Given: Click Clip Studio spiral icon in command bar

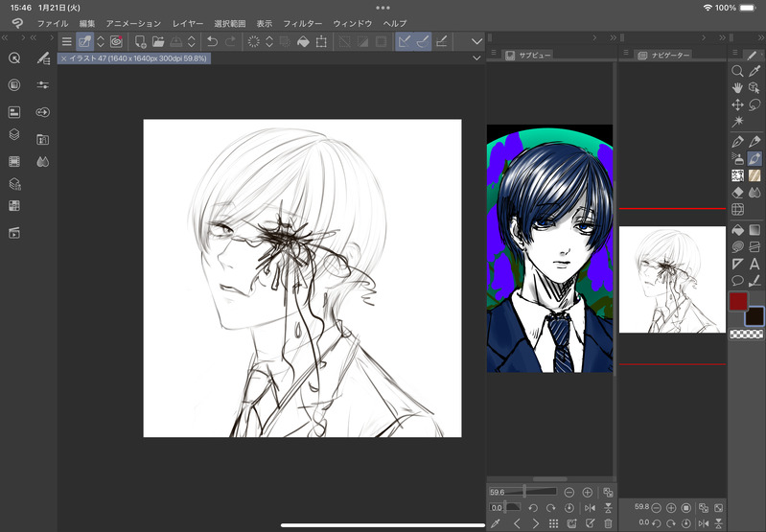Looking at the screenshot, I should click(x=116, y=41).
